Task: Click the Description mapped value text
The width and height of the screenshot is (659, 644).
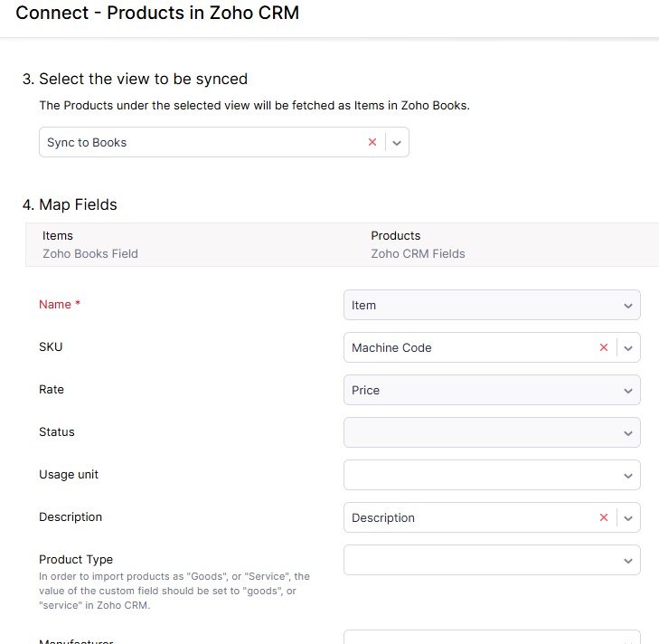Action: (383, 517)
